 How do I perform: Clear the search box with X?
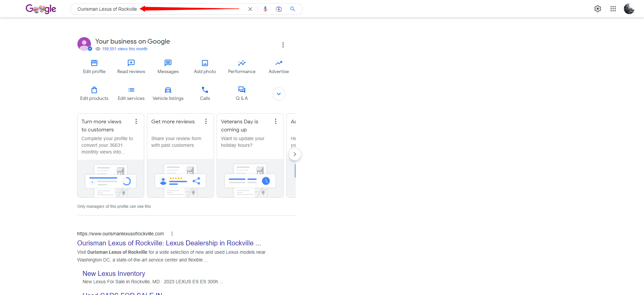pyautogui.click(x=250, y=9)
